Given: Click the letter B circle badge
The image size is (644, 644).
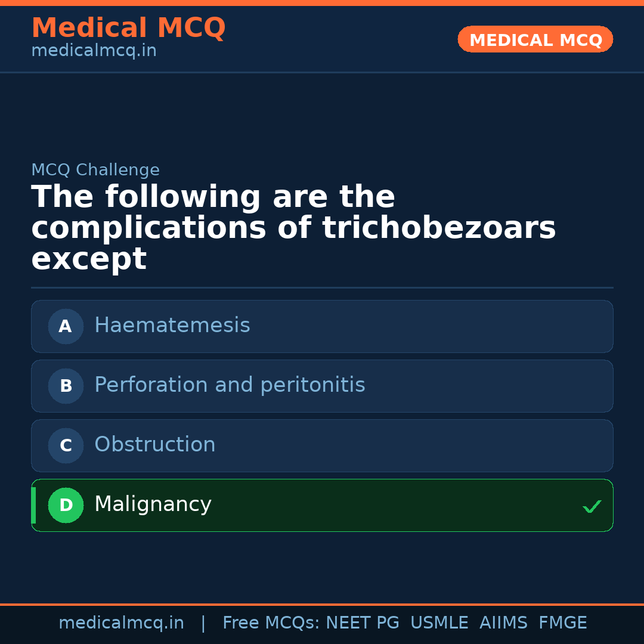Looking at the screenshot, I should (x=66, y=386).
